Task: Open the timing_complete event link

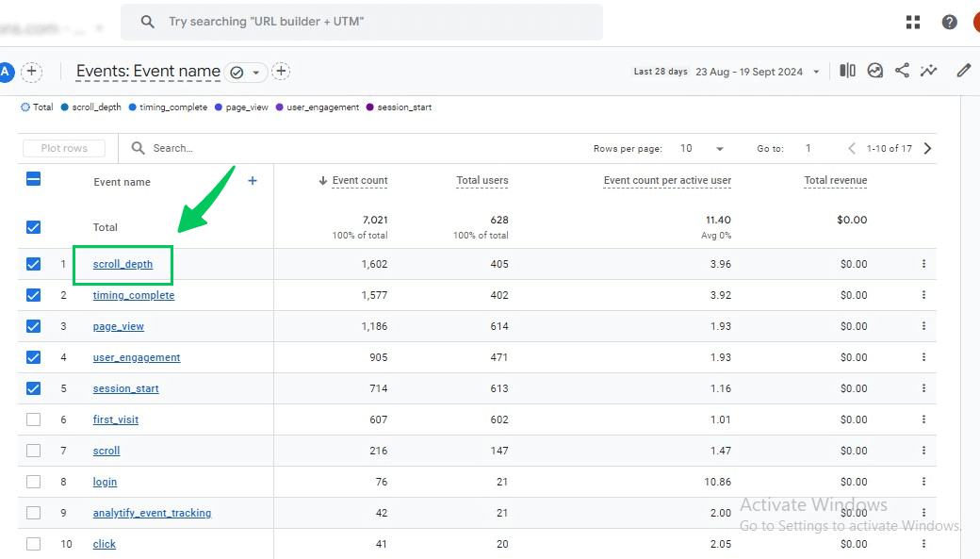Action: click(x=134, y=295)
